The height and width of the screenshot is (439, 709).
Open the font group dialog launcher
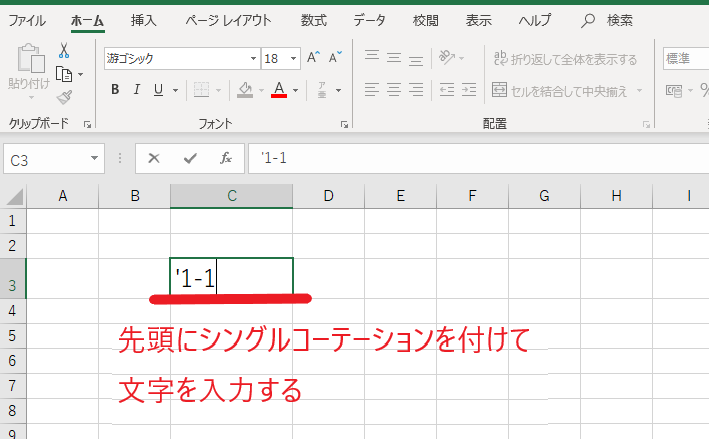click(344, 124)
